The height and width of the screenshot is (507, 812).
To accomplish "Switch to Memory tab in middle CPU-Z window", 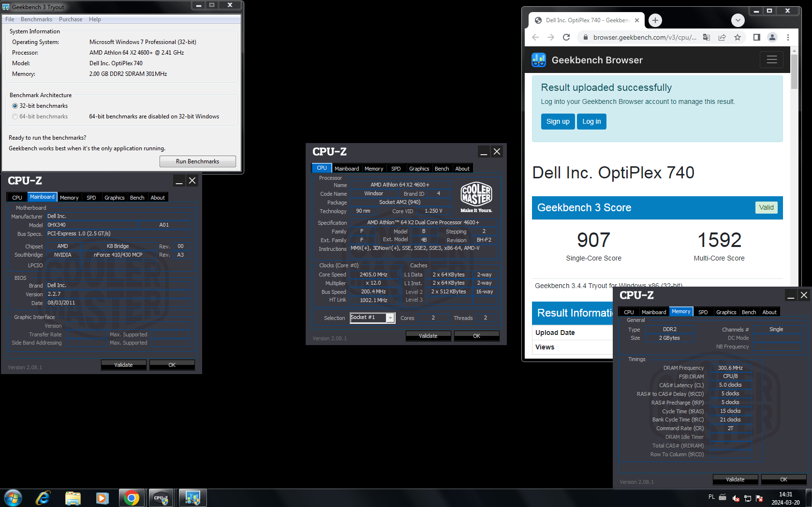I will click(x=374, y=169).
